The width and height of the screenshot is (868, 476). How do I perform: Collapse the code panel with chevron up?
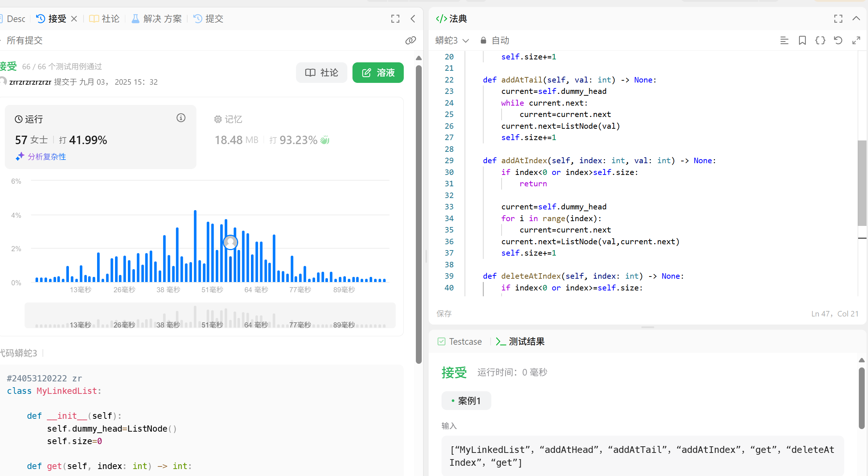coord(856,19)
